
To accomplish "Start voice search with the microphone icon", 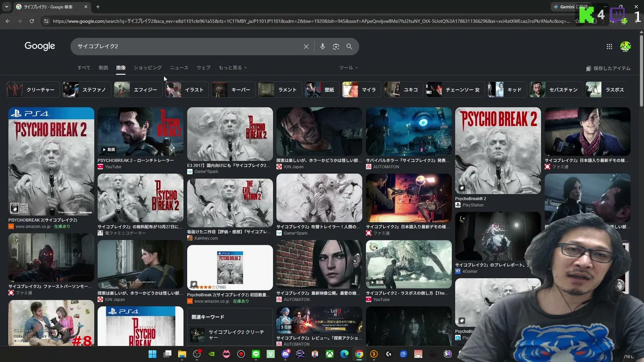I will [x=323, y=46].
